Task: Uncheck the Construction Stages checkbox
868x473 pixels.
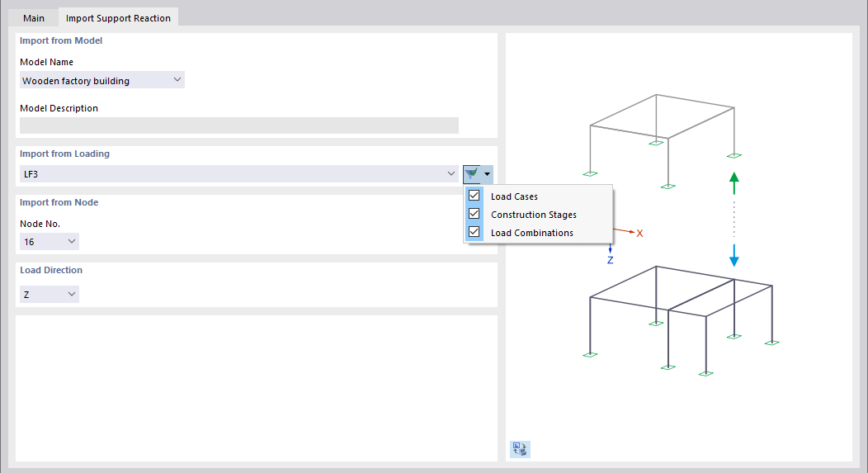Action: [474, 214]
